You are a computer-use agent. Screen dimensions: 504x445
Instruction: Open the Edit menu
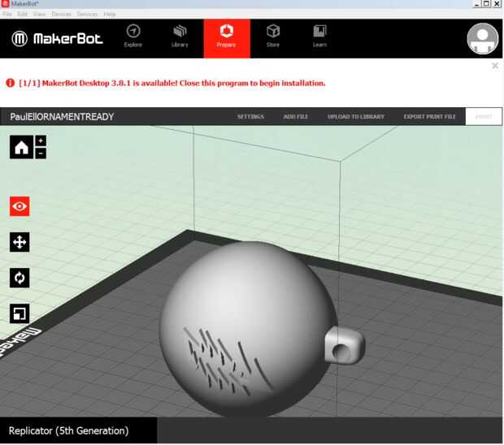pyautogui.click(x=23, y=14)
